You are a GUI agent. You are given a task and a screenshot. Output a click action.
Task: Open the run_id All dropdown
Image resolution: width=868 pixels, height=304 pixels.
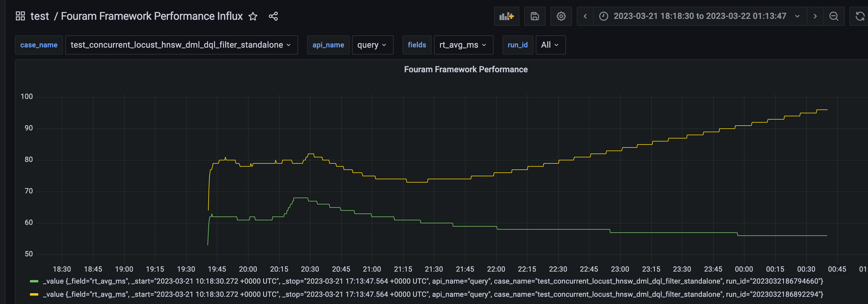551,45
